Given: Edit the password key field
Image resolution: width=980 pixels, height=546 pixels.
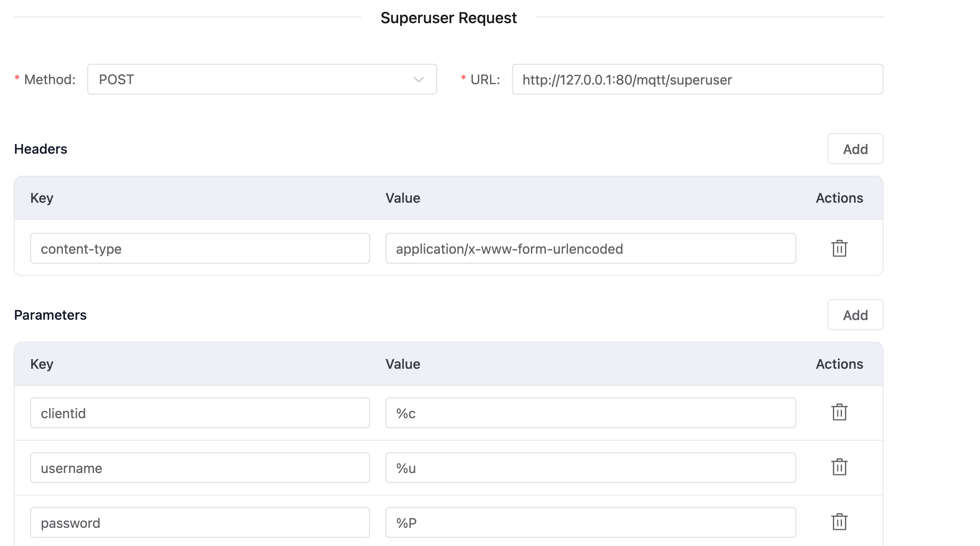Looking at the screenshot, I should pos(200,522).
